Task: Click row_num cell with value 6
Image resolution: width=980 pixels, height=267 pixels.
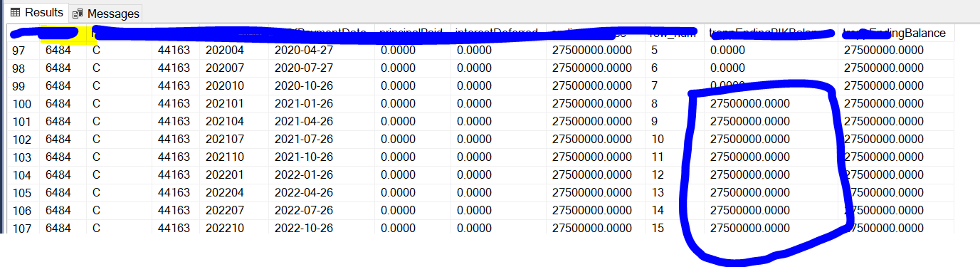Action: 675,68
